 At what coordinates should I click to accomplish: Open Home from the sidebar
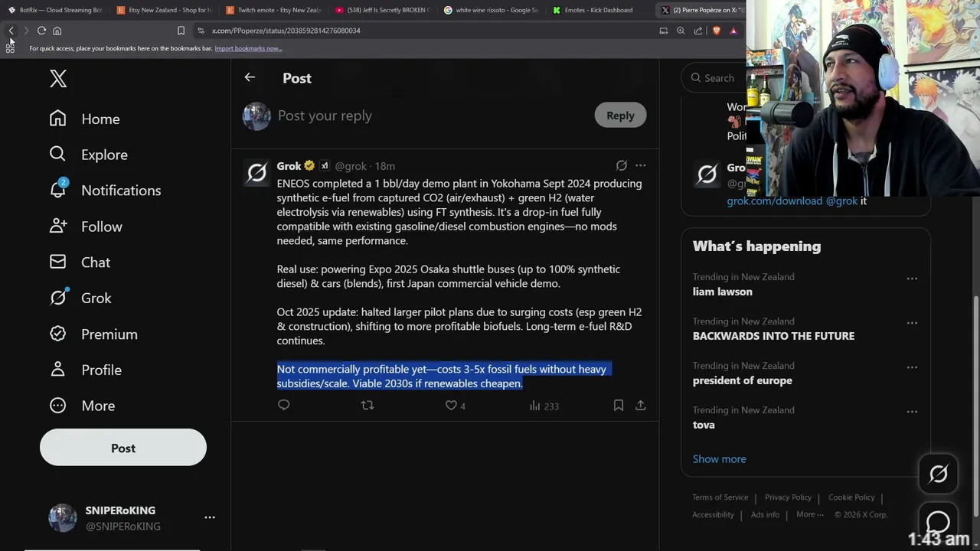tap(85, 119)
